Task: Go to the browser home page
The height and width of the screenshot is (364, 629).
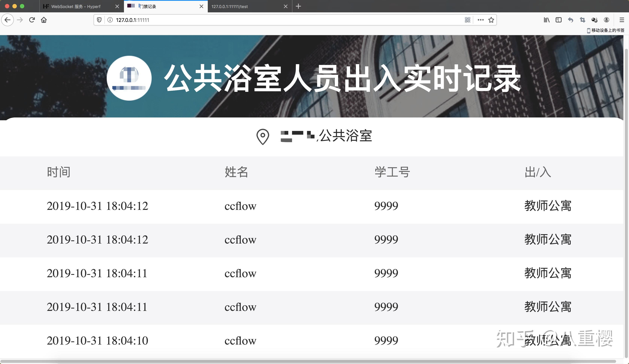Action: (44, 20)
